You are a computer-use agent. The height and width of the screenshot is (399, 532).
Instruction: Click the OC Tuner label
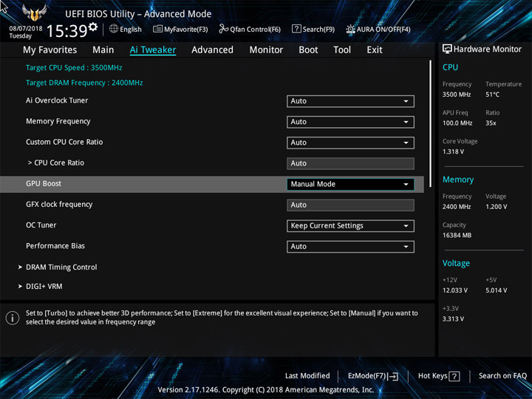(x=41, y=225)
